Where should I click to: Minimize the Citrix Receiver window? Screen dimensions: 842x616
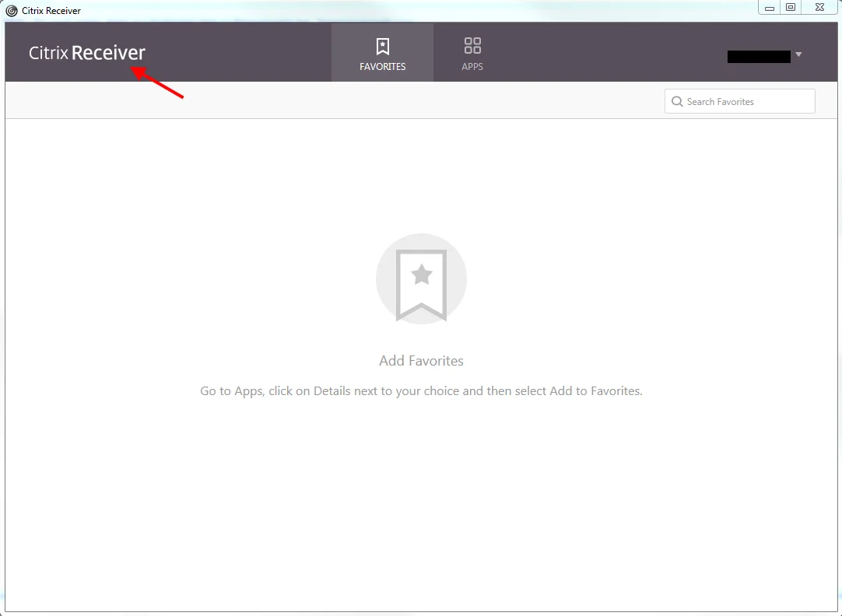tap(769, 8)
